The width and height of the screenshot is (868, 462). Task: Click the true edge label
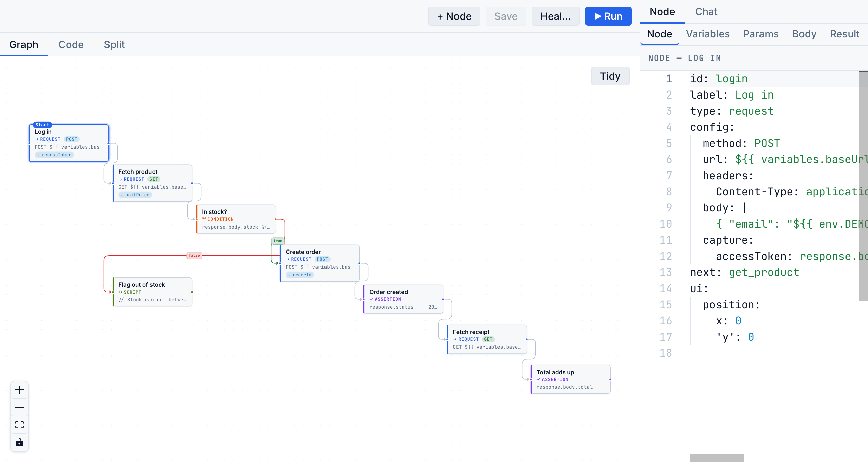[x=278, y=241]
